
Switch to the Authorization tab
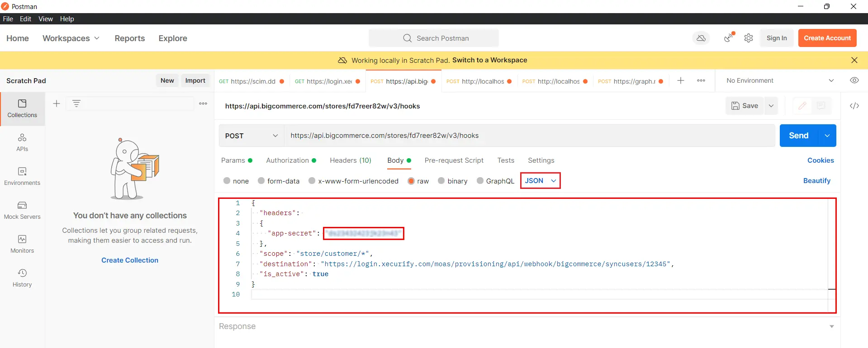[291, 160]
